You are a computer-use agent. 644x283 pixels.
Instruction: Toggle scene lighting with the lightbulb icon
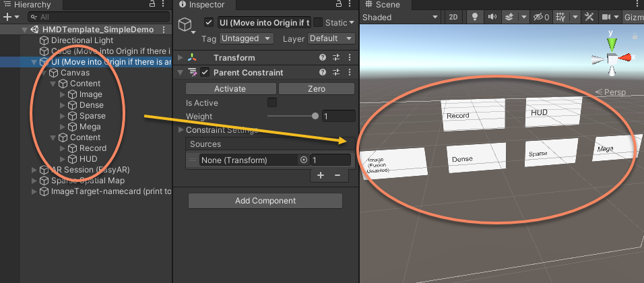pos(475,18)
